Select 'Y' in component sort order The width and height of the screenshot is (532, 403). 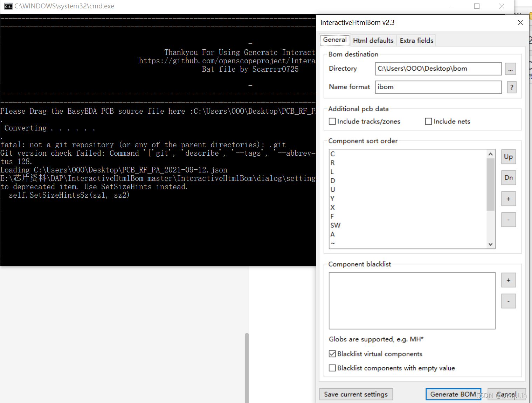click(x=408, y=198)
